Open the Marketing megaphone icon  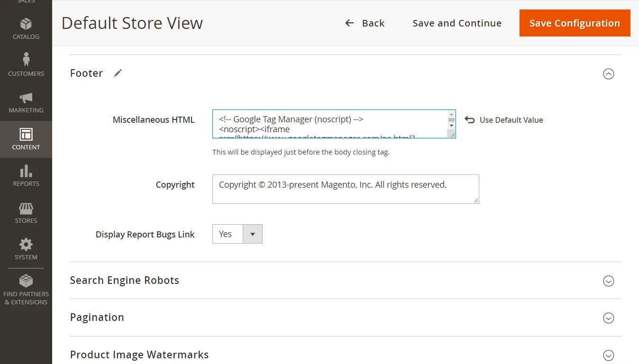pyautogui.click(x=26, y=98)
